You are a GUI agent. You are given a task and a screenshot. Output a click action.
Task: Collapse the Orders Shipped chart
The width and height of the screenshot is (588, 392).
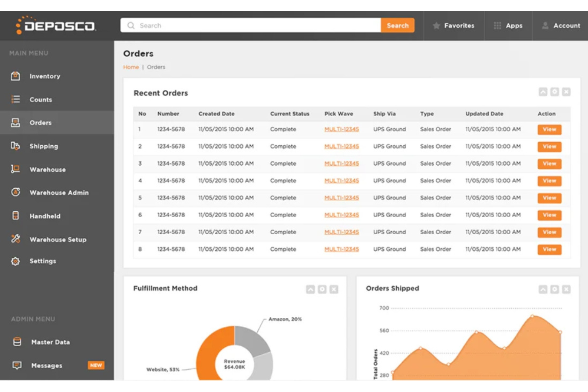pyautogui.click(x=542, y=289)
